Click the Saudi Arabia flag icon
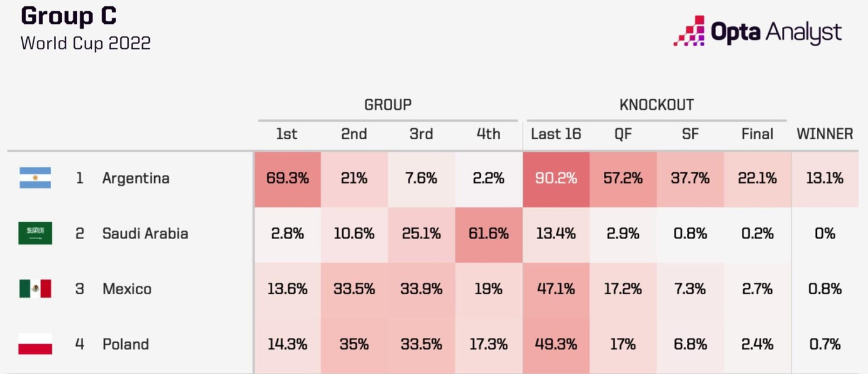 [x=35, y=233]
